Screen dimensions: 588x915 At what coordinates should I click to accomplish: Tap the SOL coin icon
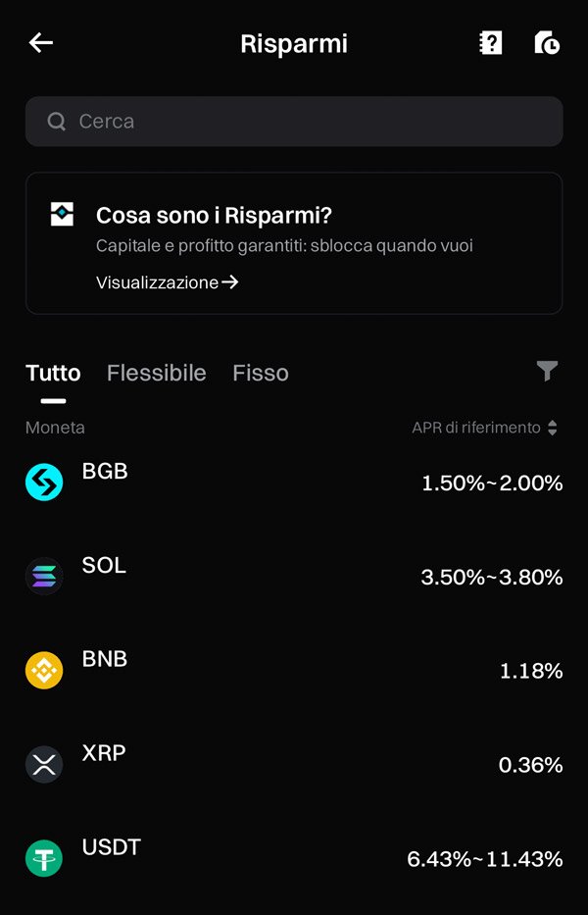pos(43,576)
